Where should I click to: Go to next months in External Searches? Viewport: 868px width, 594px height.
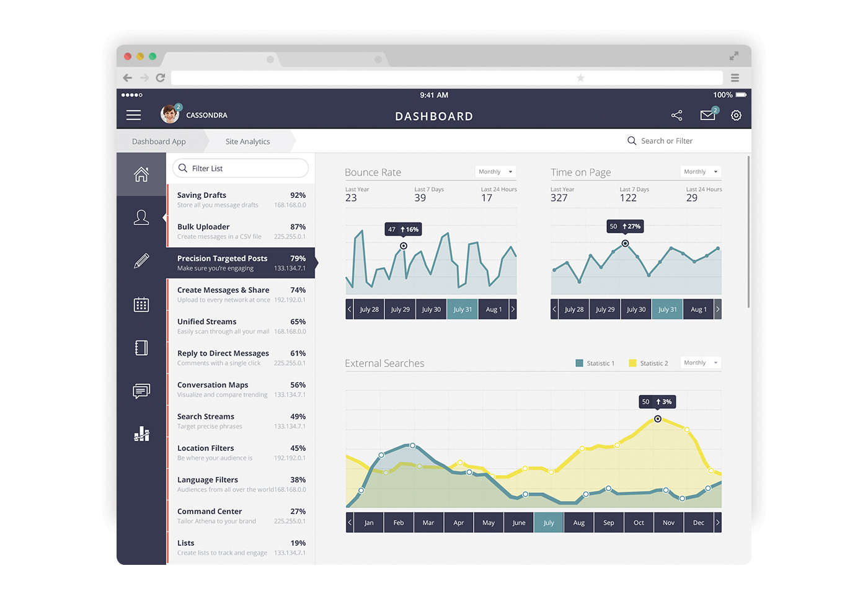pos(718,523)
